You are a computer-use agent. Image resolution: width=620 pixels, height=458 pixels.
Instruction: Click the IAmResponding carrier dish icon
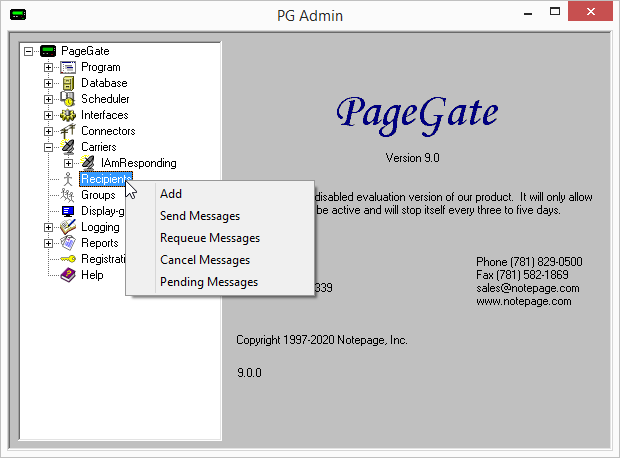(88, 163)
